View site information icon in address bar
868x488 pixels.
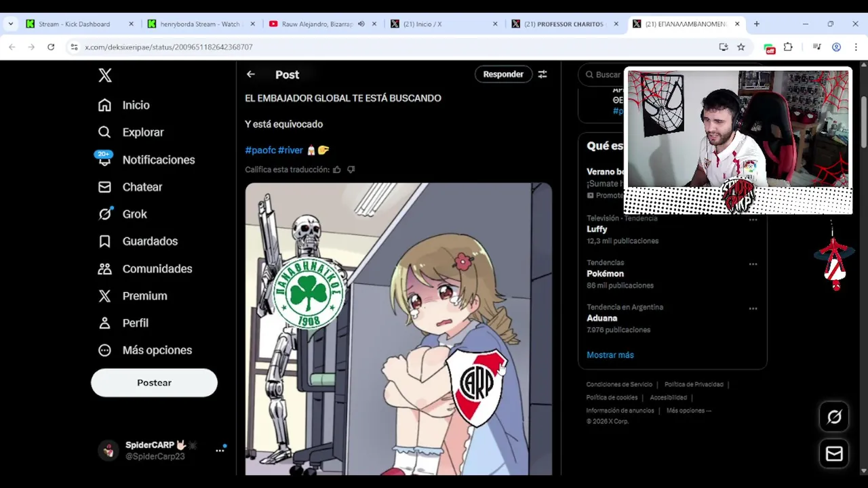[75, 47]
